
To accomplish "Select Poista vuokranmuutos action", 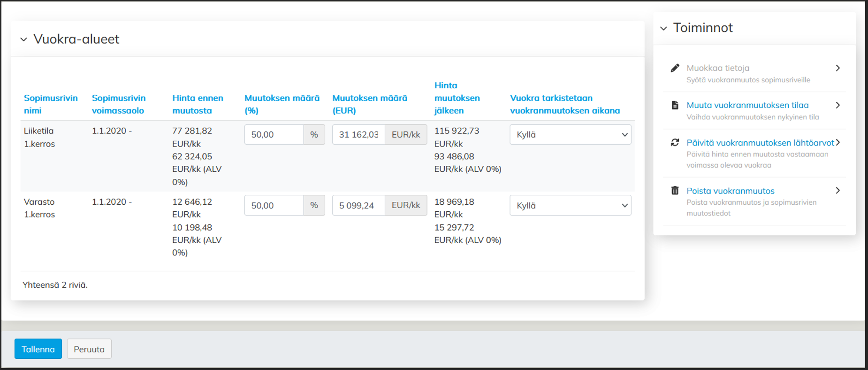I will coord(730,191).
